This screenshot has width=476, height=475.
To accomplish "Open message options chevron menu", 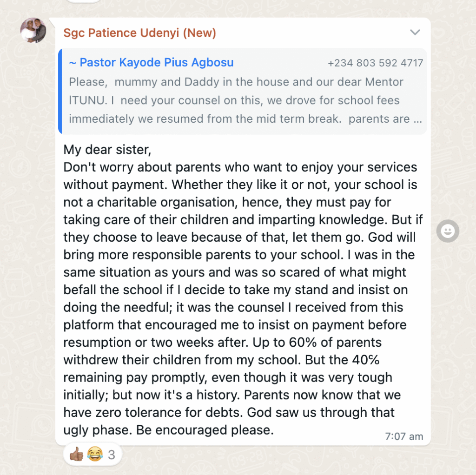I will tap(415, 33).
